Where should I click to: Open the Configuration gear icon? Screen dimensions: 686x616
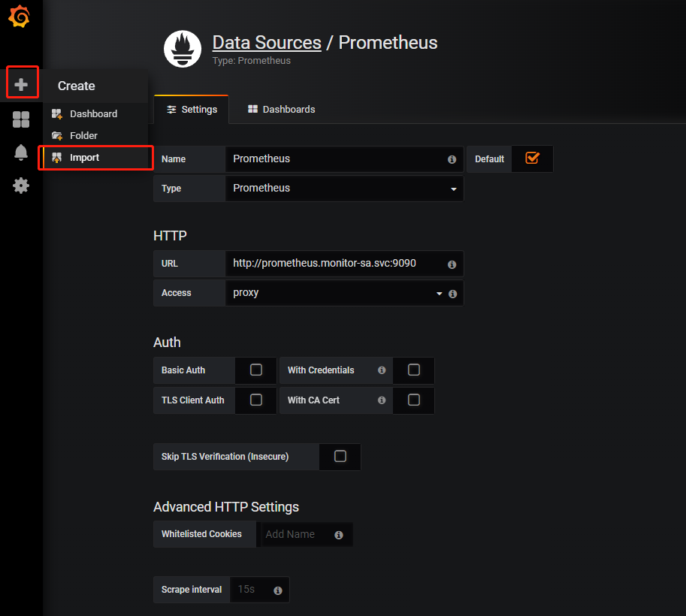point(21,186)
